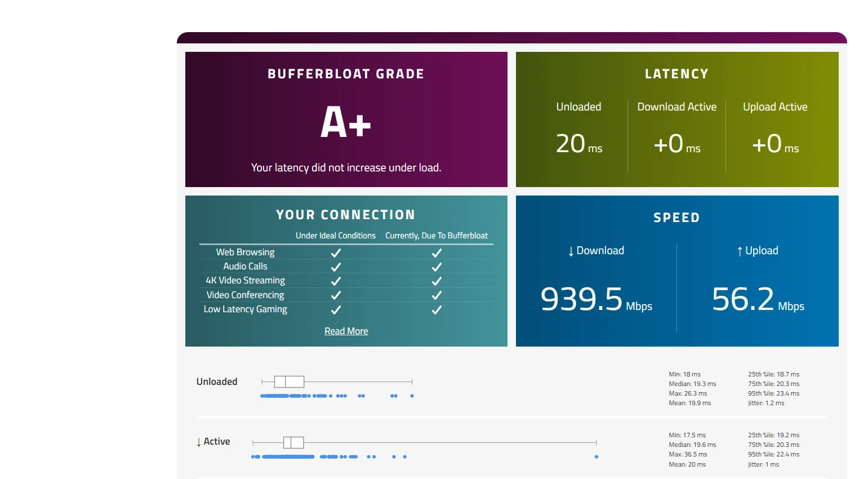Click 'Min: 18 ms' in Unloaded stats
The height and width of the screenshot is (479, 868).
pyautogui.click(x=684, y=374)
